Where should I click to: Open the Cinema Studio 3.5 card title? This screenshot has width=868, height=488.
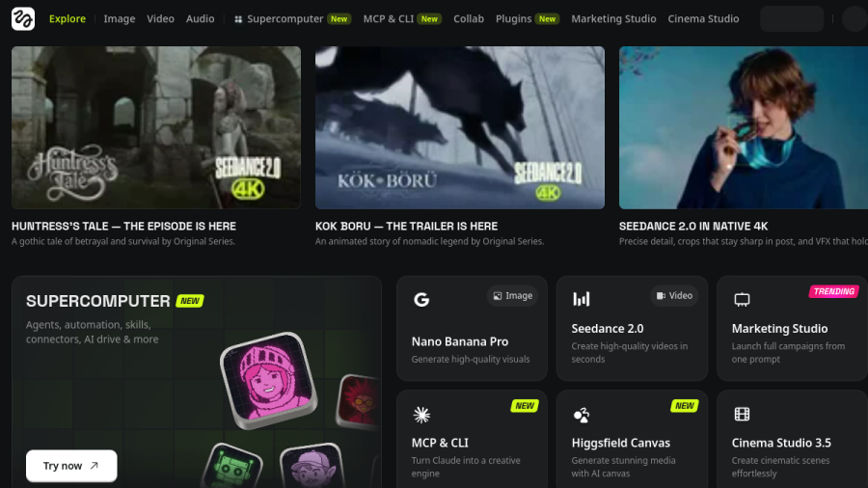pyautogui.click(x=781, y=443)
